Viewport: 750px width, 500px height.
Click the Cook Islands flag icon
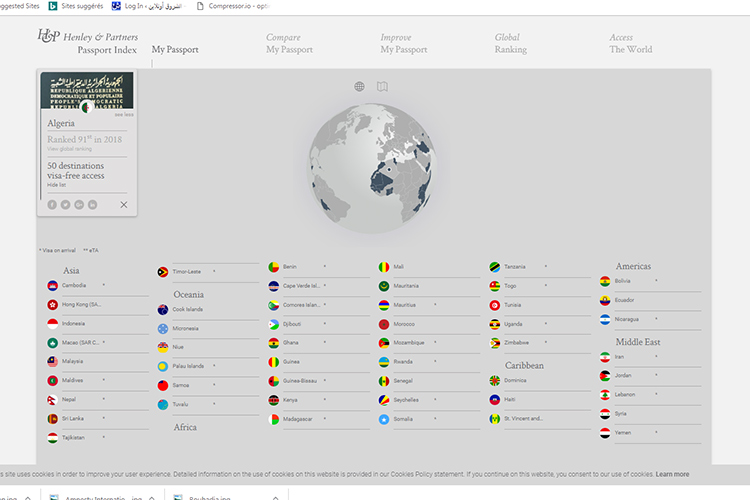point(163,310)
